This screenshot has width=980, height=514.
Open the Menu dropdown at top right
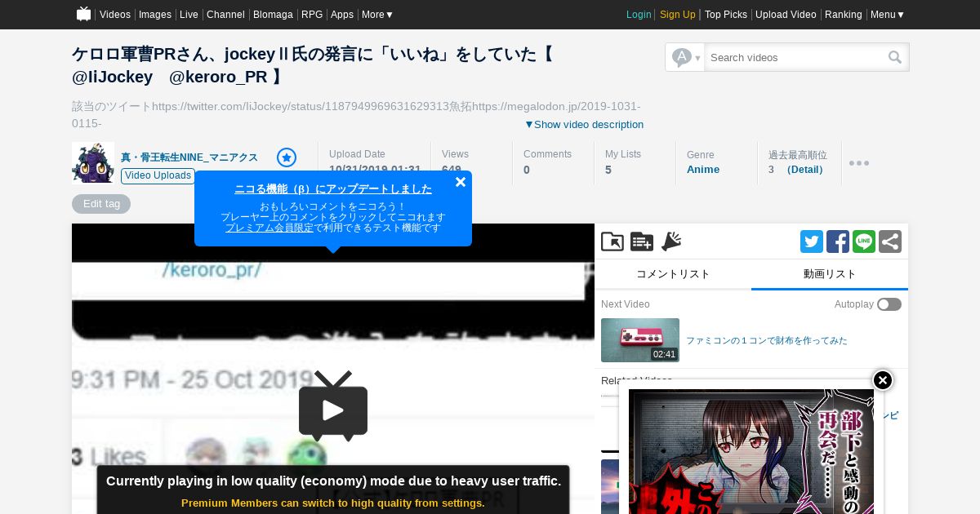click(888, 15)
